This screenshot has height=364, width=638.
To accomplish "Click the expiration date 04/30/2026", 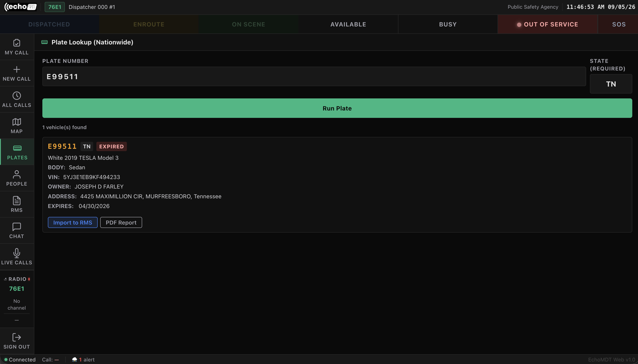I will click(94, 206).
